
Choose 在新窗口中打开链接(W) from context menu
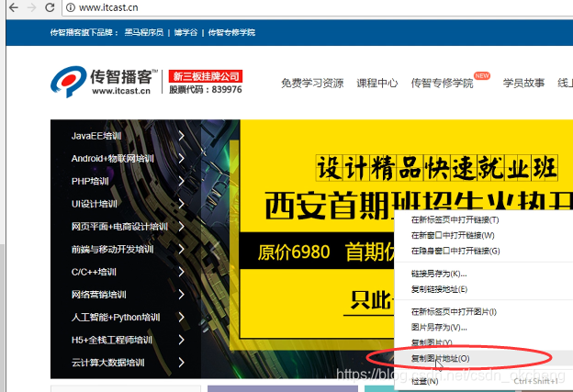[x=484, y=235]
